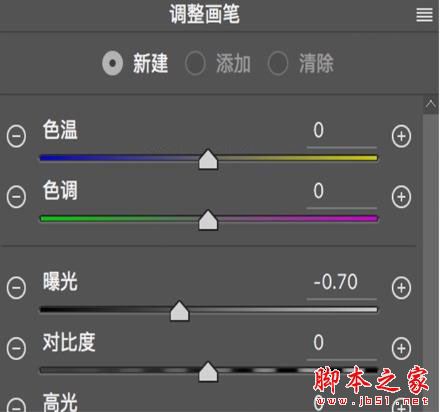Screen dimensions: 440x412
Task: Click minus icon beside 色温
Action: [16, 136]
